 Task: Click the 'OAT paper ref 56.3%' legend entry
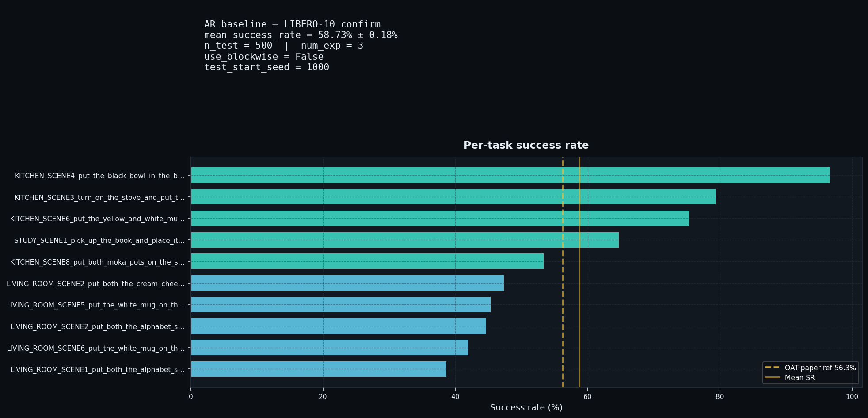pyautogui.click(x=811, y=368)
